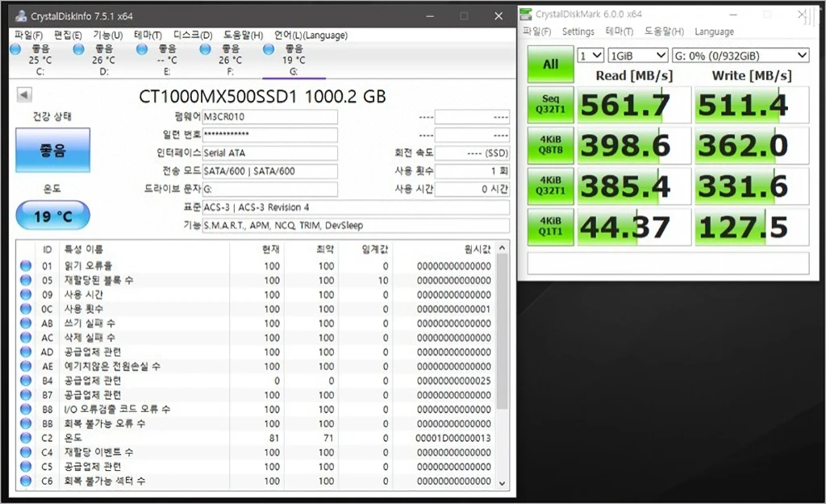Open drive selection dropdown G: 0% (0/932GiB)
This screenshot has width=826, height=504.
pos(740,56)
